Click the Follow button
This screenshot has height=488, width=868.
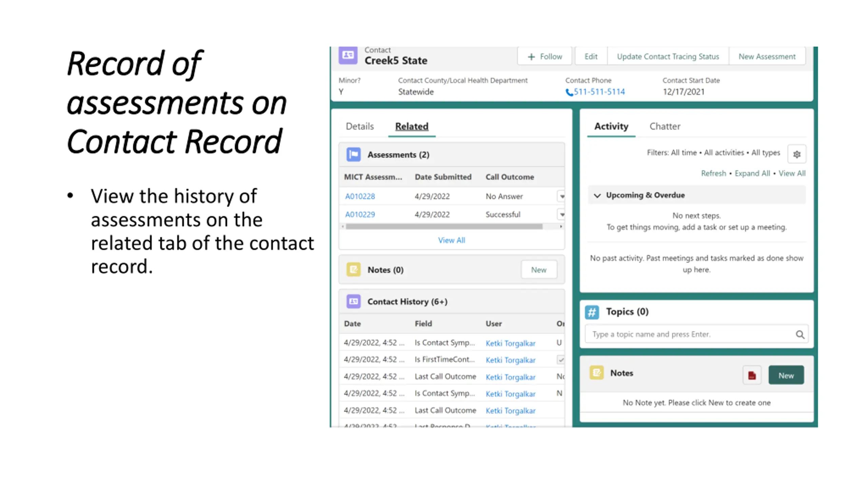[x=545, y=56]
